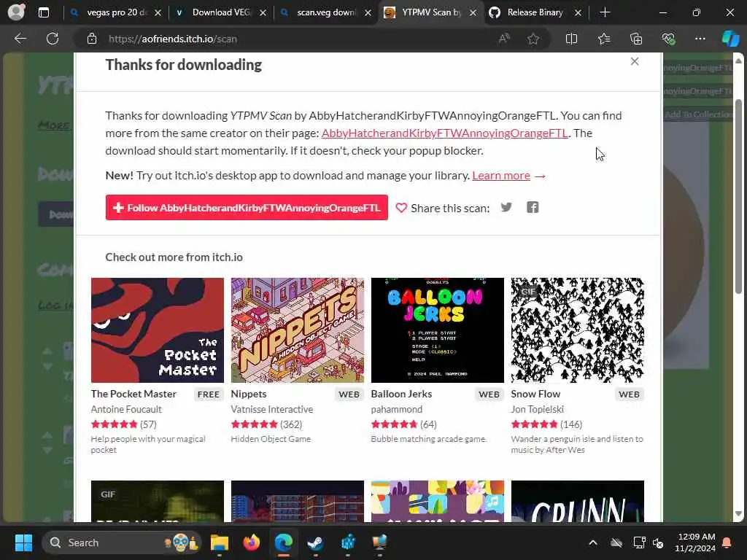The height and width of the screenshot is (560, 747).
Task: Open Nippets title link
Action: click(248, 394)
